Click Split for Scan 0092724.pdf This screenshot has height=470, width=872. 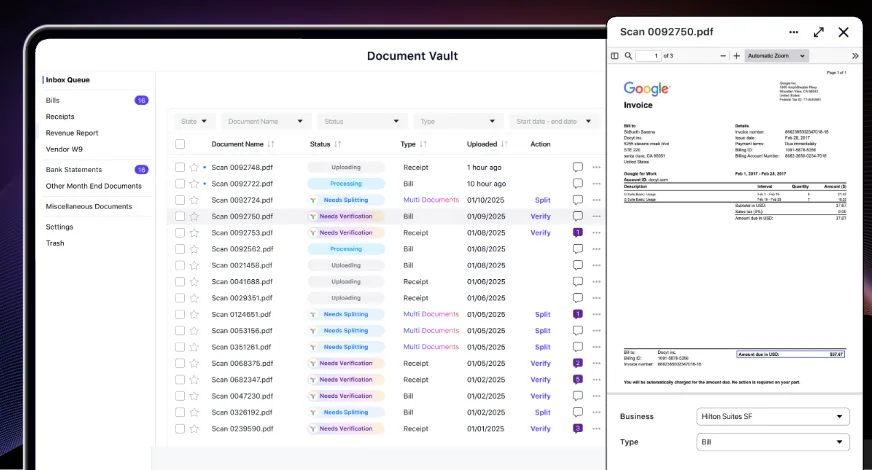[543, 200]
